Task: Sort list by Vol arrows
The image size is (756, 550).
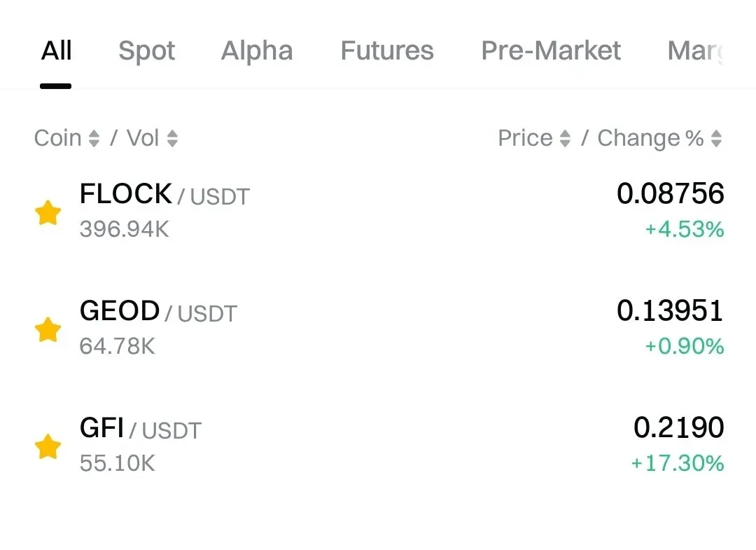Action: point(172,139)
